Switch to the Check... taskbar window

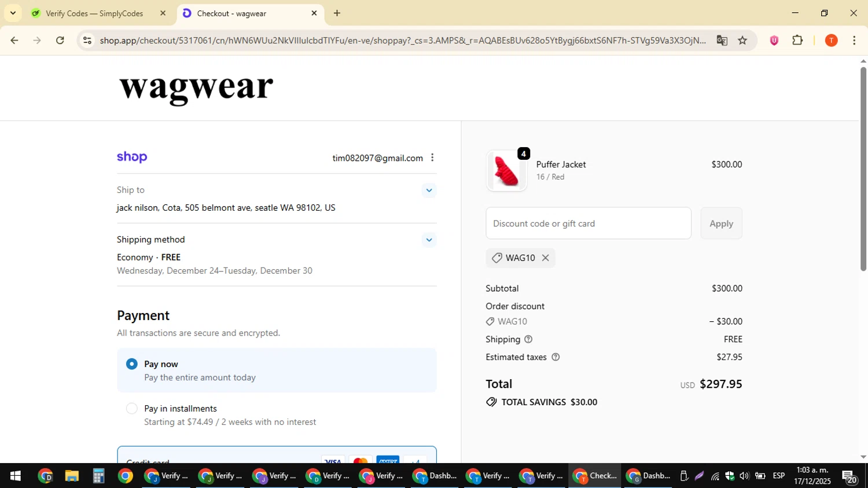594,476
